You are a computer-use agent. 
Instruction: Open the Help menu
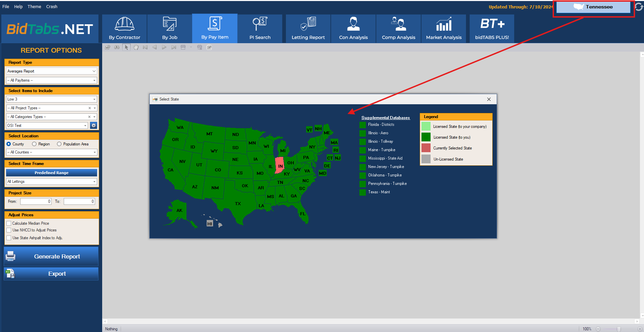(x=18, y=7)
